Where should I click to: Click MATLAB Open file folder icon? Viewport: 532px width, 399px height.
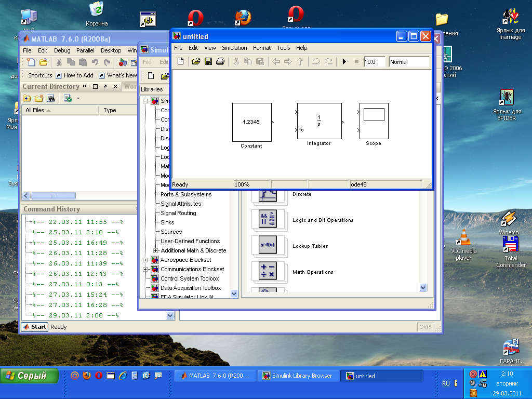tap(44, 62)
